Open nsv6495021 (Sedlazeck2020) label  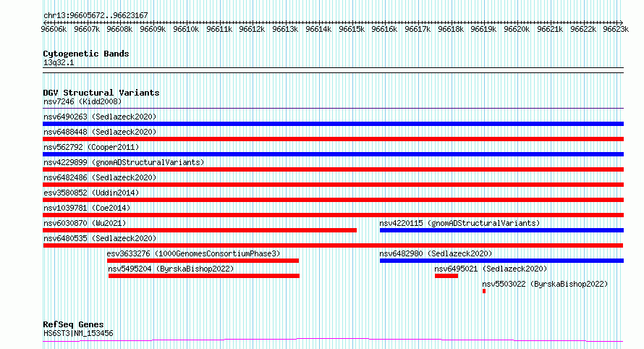tap(491, 269)
